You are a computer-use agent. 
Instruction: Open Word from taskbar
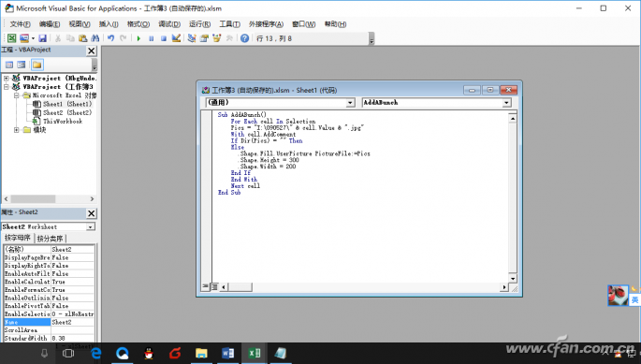coord(227,353)
